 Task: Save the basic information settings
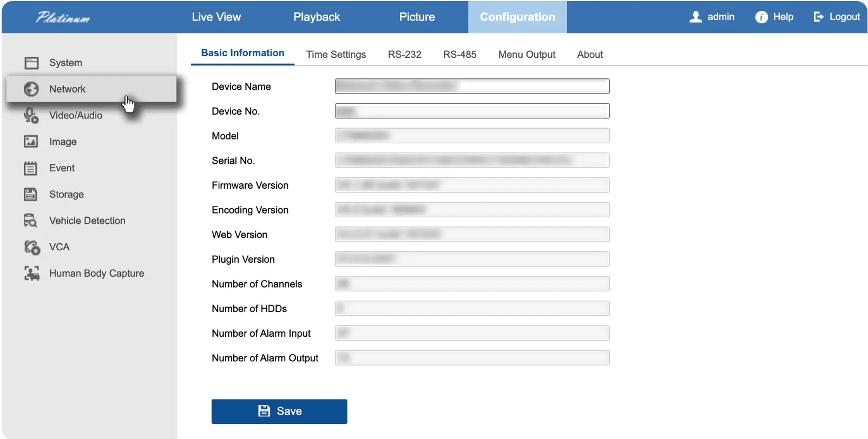279,411
